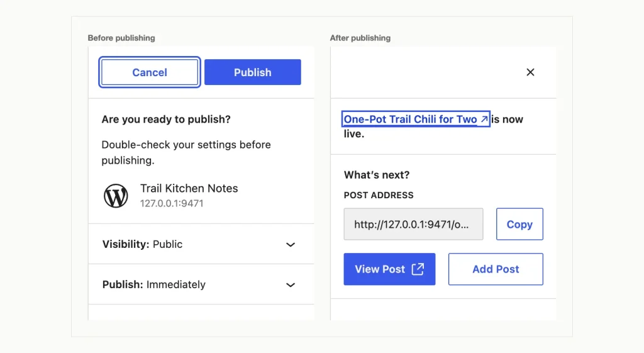
Task: Open the One-Pot Trail Chili for Two link
Action: click(x=416, y=119)
